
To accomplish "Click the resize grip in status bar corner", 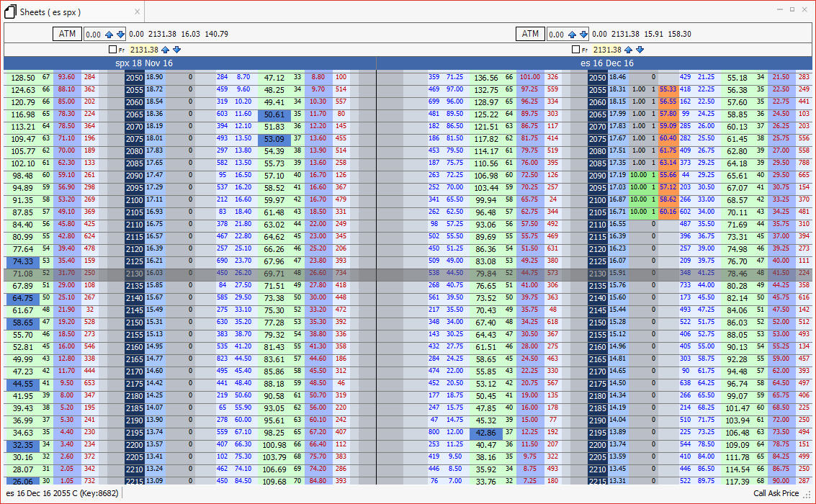I will tap(807, 495).
